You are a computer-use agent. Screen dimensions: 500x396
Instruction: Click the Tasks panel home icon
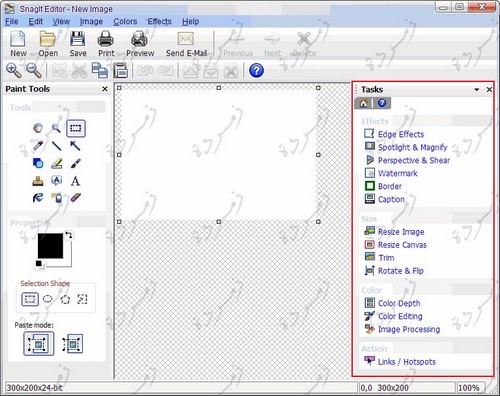(x=363, y=103)
